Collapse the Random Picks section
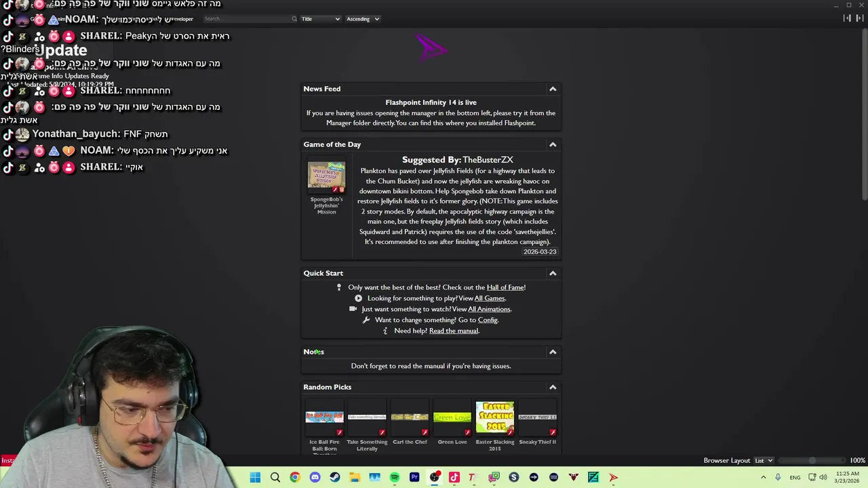 click(553, 387)
